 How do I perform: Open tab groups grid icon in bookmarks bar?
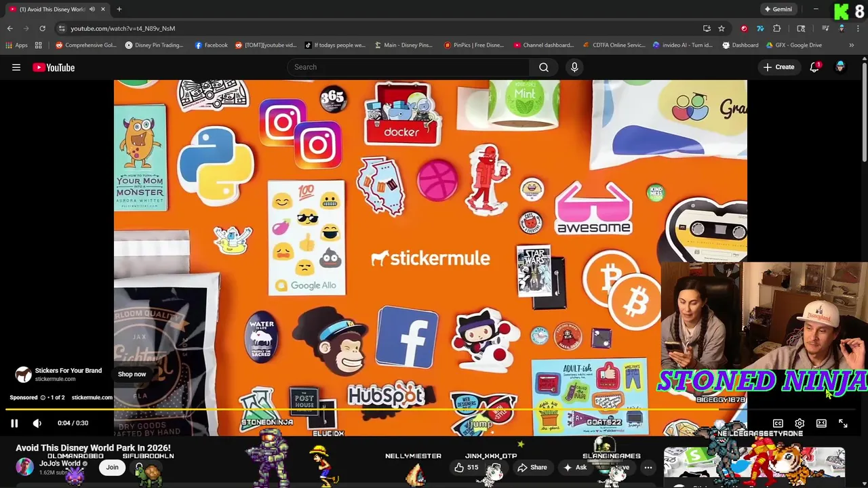[x=39, y=45]
